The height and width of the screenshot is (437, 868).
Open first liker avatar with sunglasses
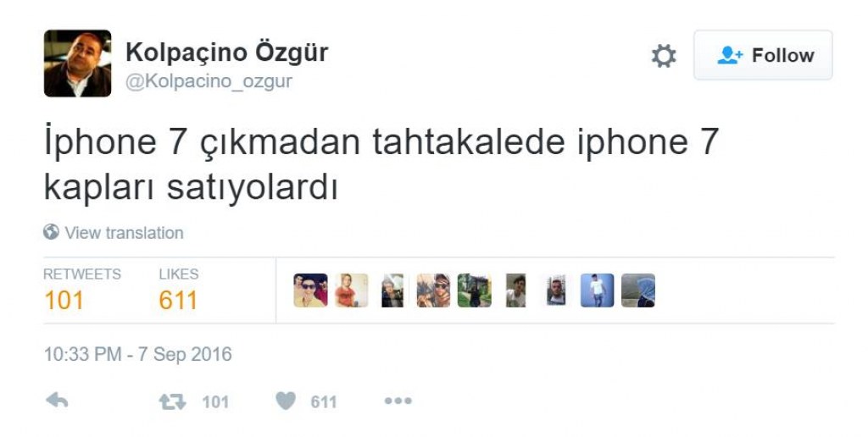click(310, 290)
